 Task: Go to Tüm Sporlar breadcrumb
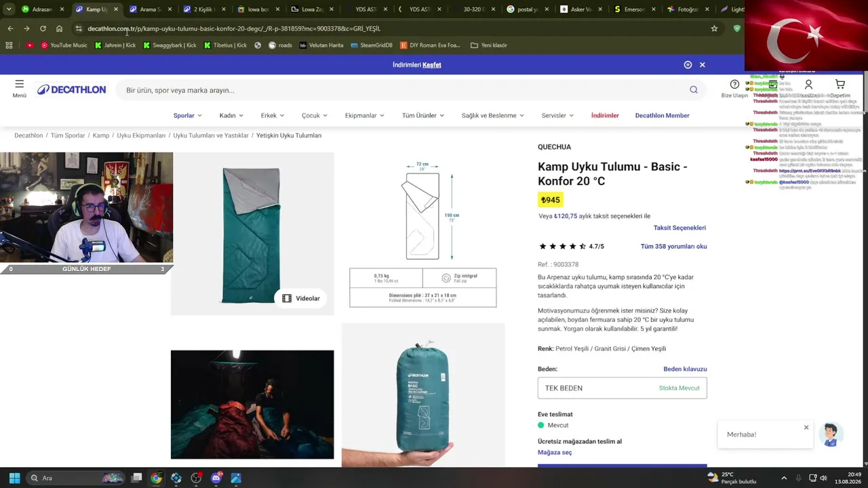pyautogui.click(x=68, y=136)
